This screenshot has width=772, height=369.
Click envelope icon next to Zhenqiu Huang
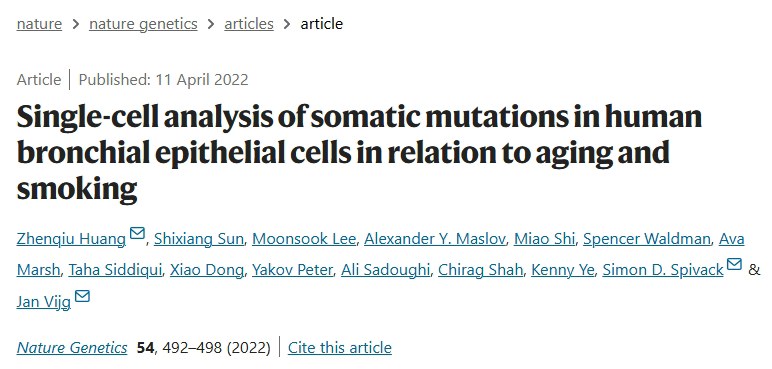137,233
